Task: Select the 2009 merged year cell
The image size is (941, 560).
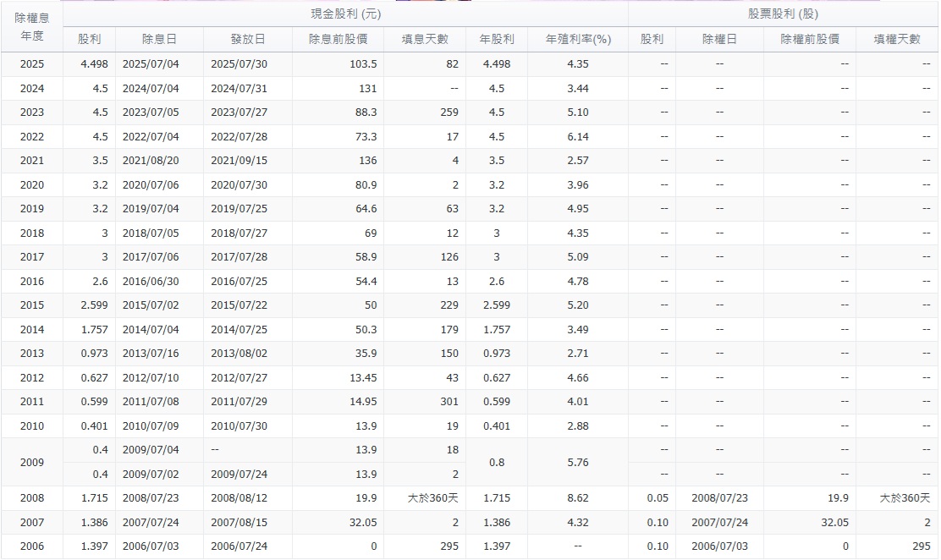Action: pyautogui.click(x=31, y=463)
